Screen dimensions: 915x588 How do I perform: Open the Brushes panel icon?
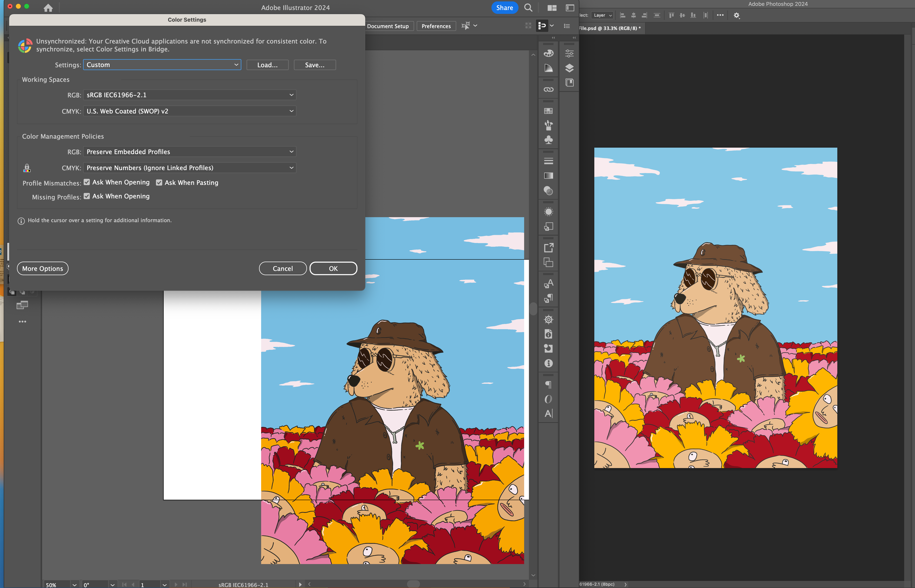[548, 125]
